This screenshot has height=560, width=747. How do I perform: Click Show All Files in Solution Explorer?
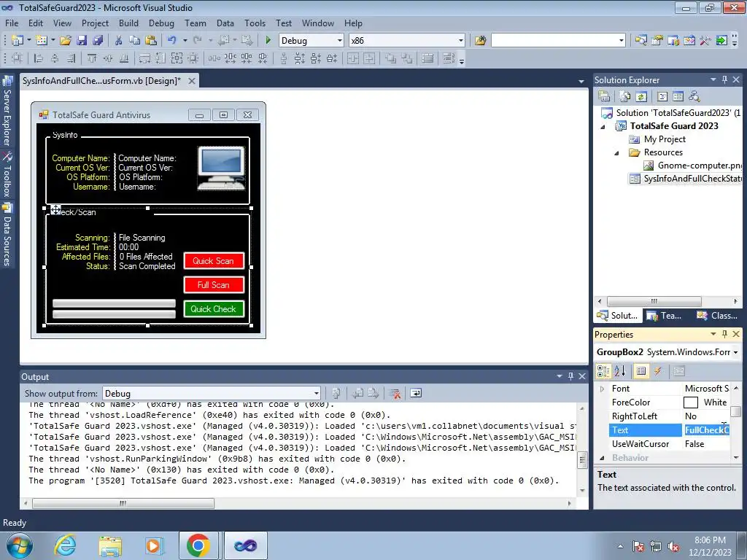(625, 97)
